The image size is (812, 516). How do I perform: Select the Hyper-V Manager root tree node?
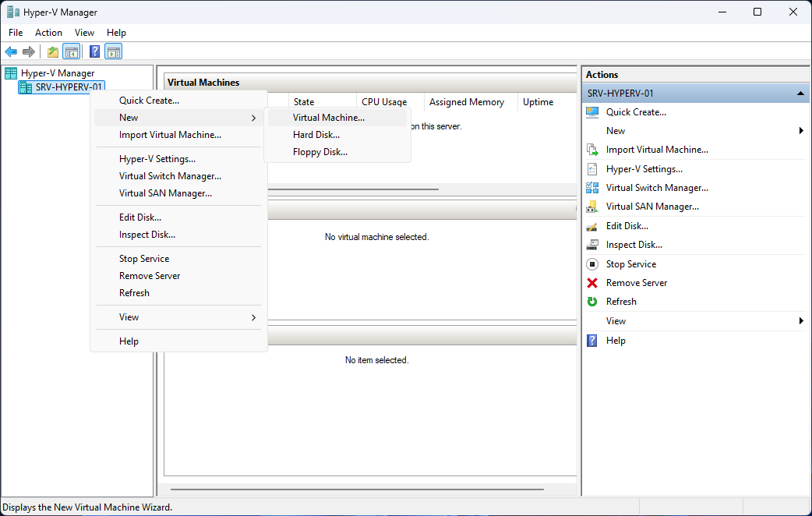click(57, 73)
